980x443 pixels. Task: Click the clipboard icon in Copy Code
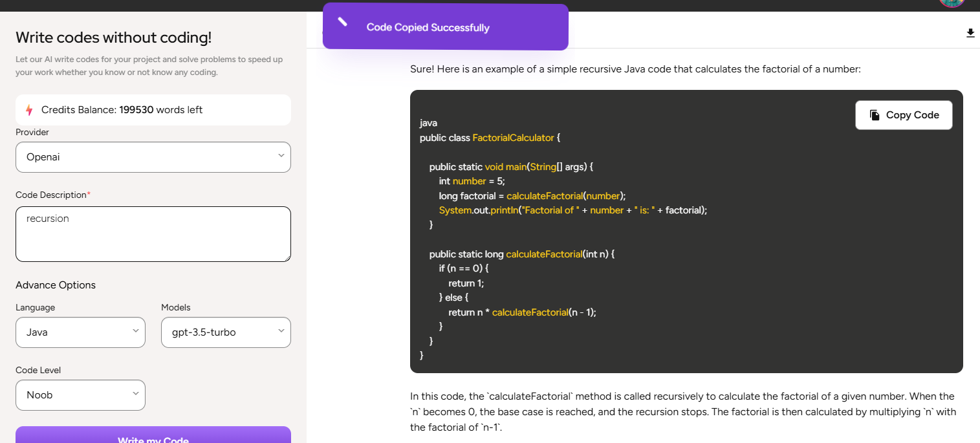pos(875,115)
